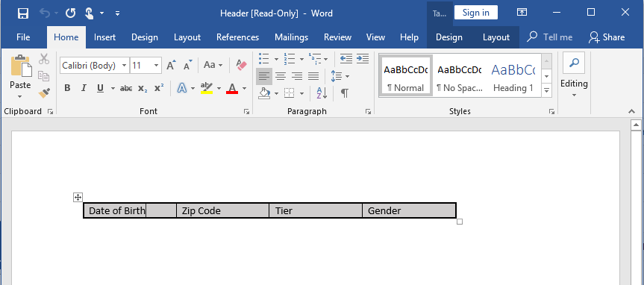Switch to the Review tab
The height and width of the screenshot is (285, 644).
coord(337,37)
